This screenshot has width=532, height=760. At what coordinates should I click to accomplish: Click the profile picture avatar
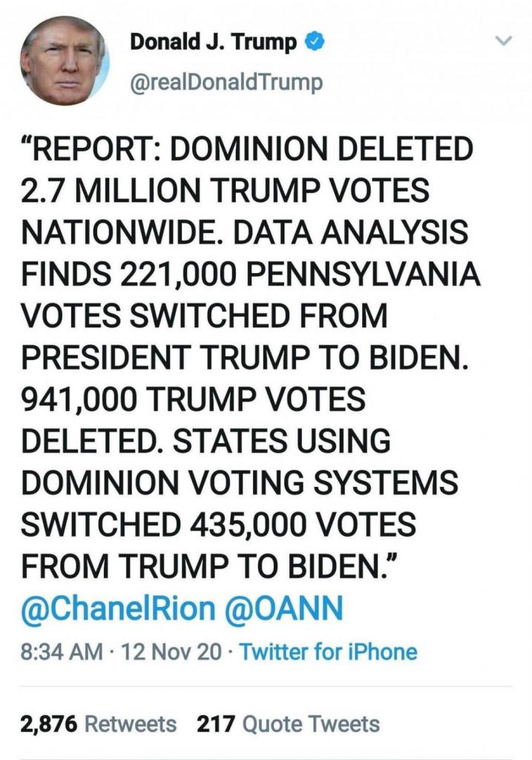tap(65, 61)
